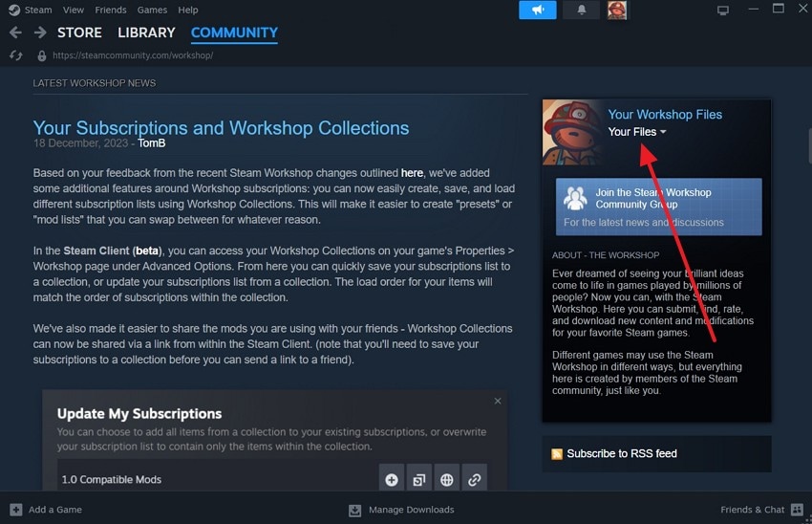Image resolution: width=812 pixels, height=524 pixels.
Task: Click the add-to-subscriptions plus icon
Action: coord(392,479)
